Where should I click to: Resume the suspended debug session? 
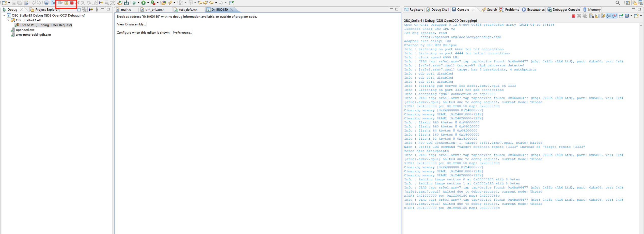61,3
